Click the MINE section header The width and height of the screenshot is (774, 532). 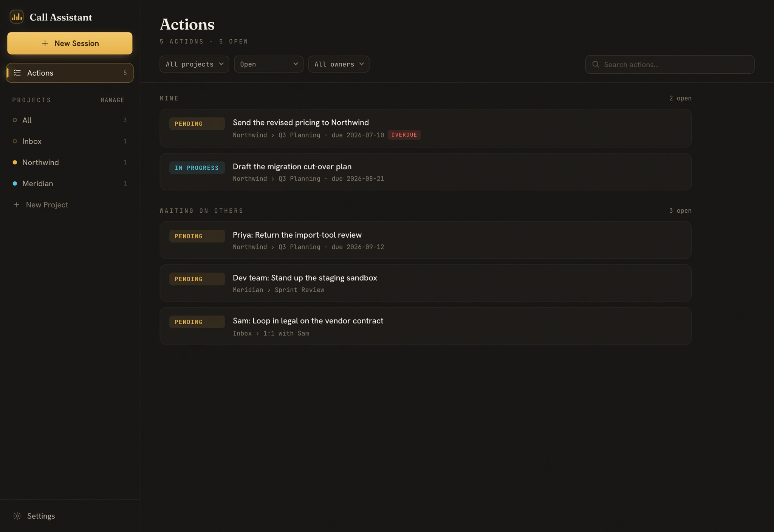[169, 98]
